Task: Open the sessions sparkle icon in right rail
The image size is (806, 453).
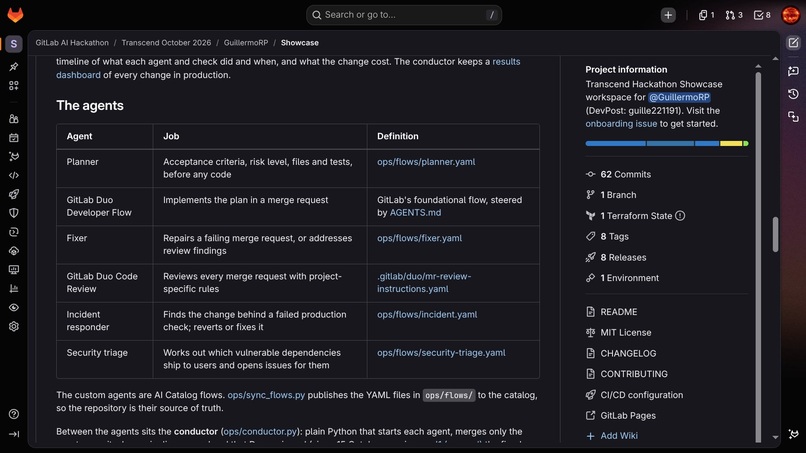Action: coord(793,117)
